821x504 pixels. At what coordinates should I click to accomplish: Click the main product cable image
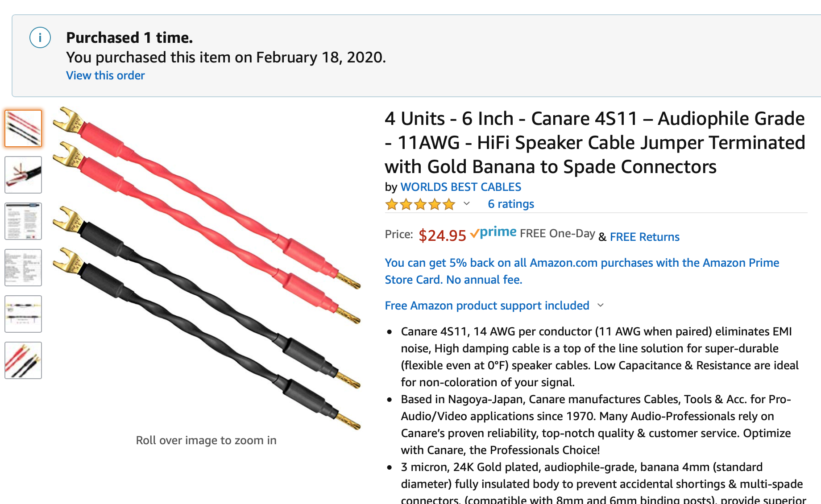click(206, 268)
